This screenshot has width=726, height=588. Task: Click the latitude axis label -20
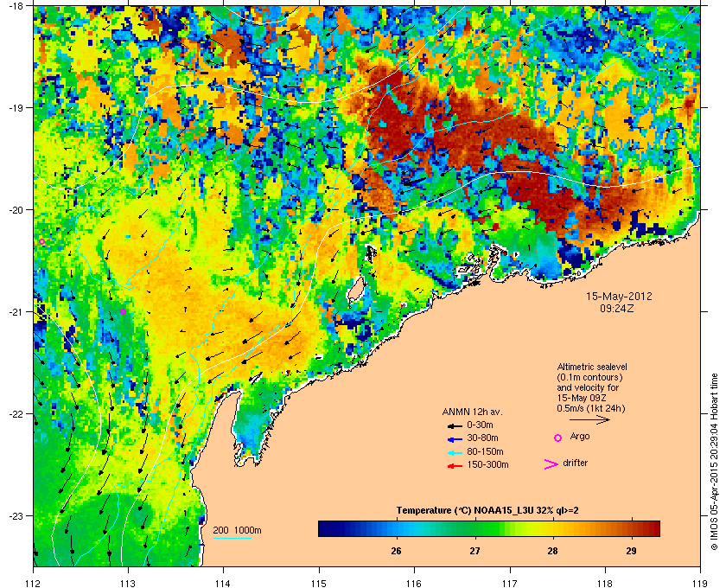tap(16, 210)
